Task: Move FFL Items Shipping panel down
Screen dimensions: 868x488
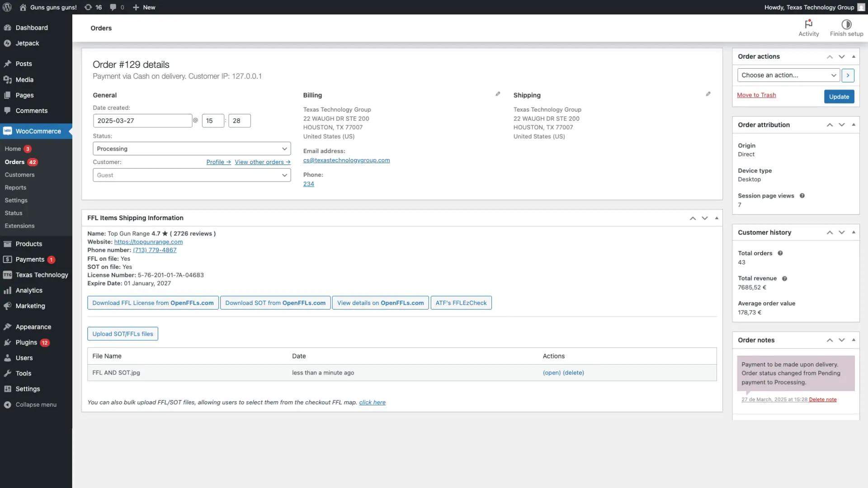Action: (704, 218)
